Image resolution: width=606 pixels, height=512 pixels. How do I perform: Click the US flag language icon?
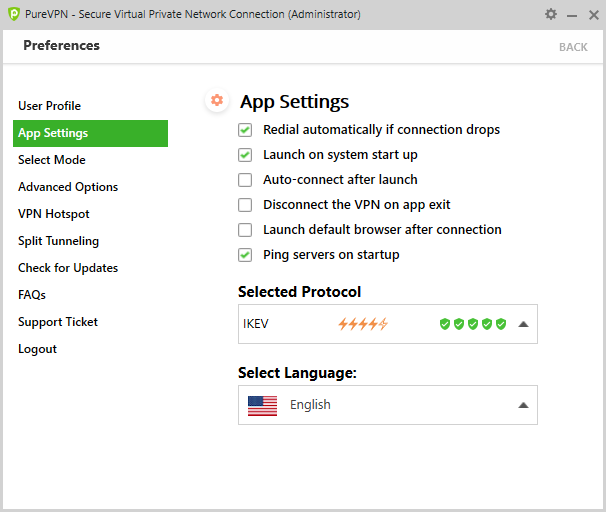pyautogui.click(x=262, y=406)
